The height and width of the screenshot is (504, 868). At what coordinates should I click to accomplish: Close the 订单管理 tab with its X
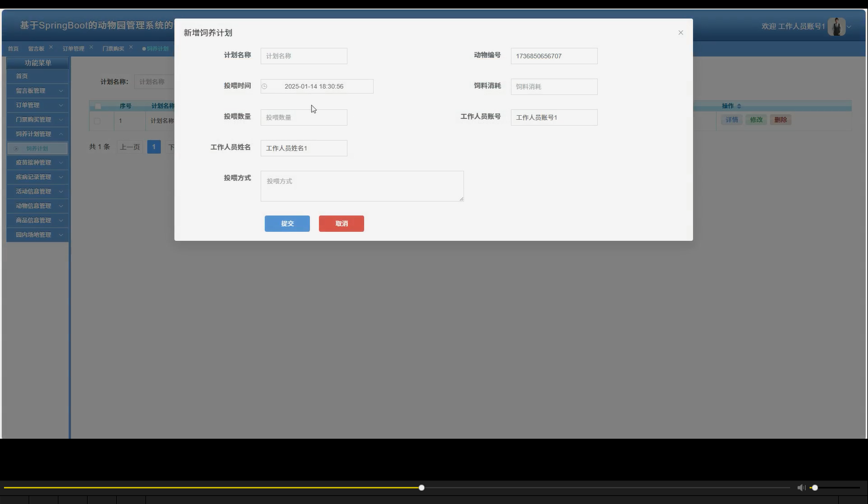91,47
